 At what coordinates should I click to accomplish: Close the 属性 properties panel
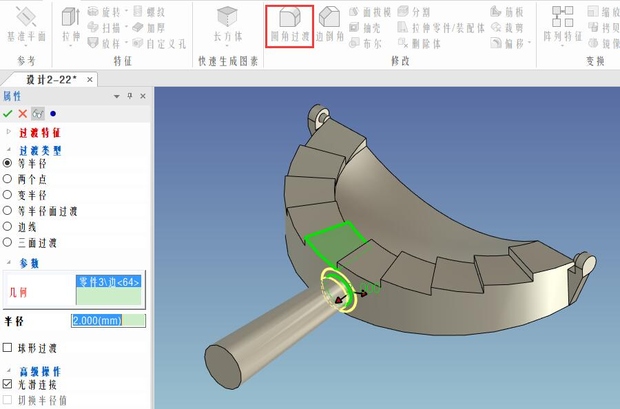click(143, 96)
